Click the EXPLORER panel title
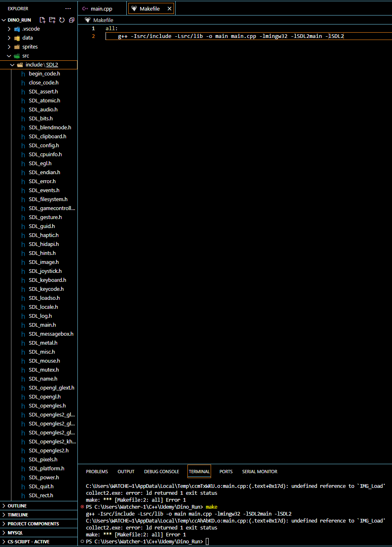The width and height of the screenshot is (392, 547). point(18,9)
